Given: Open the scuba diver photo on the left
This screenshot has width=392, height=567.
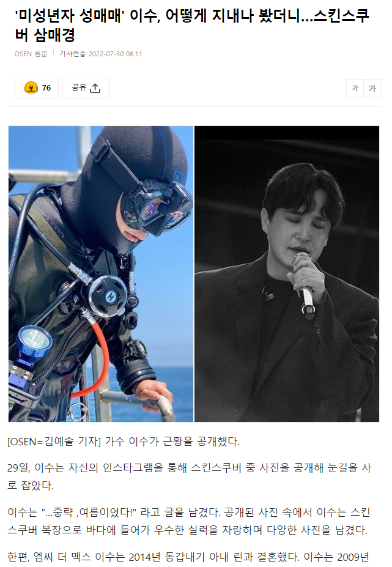Looking at the screenshot, I should click(x=101, y=274).
